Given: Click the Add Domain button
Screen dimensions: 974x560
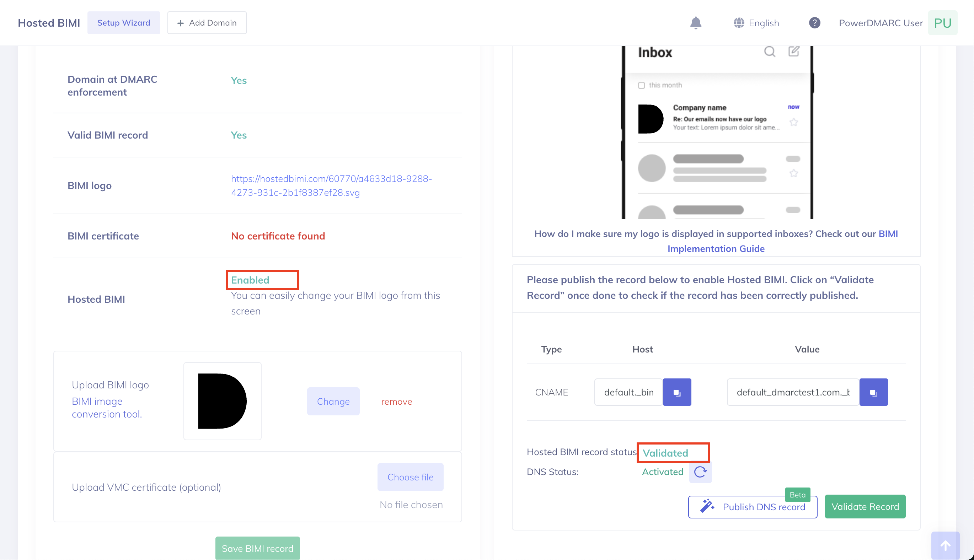Looking at the screenshot, I should 207,23.
